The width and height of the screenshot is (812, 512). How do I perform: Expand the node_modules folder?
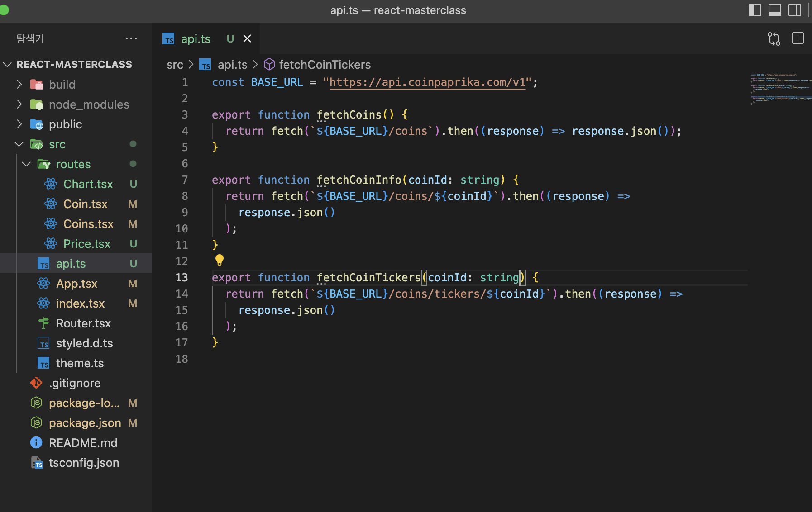point(19,104)
